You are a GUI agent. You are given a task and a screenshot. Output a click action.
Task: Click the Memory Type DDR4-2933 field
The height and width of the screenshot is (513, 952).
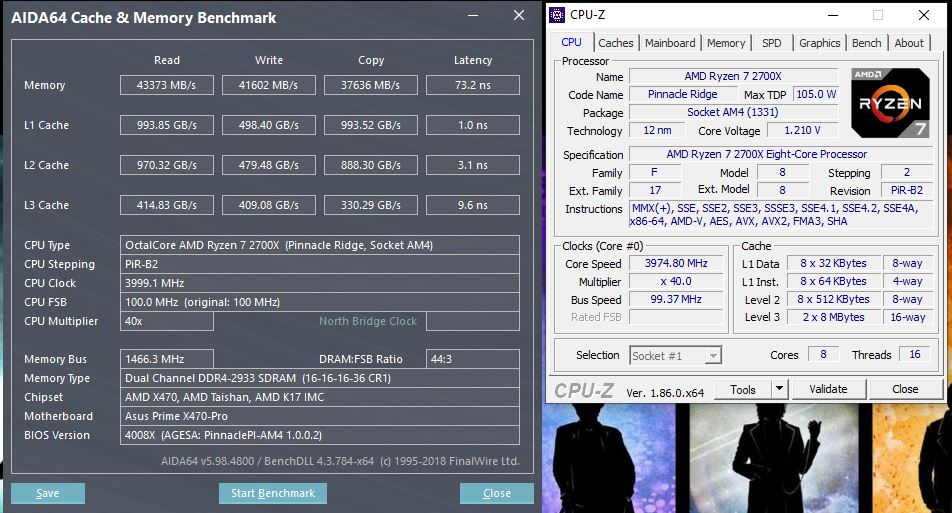pos(319,378)
